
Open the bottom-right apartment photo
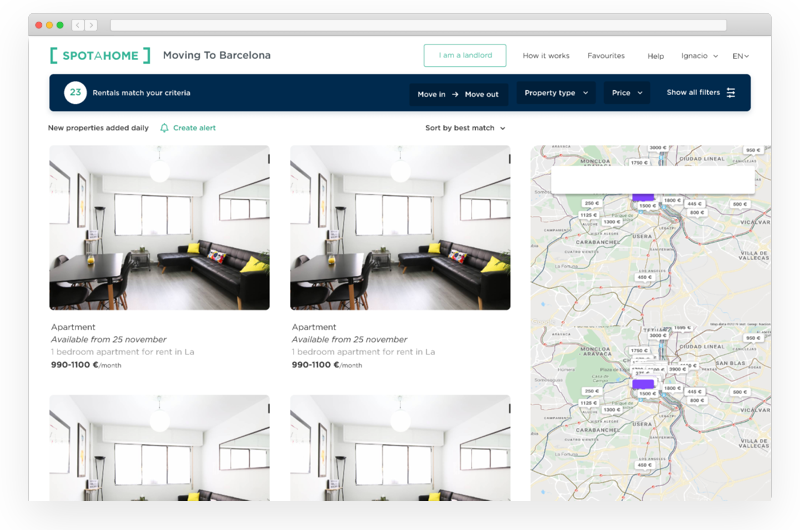(400, 448)
